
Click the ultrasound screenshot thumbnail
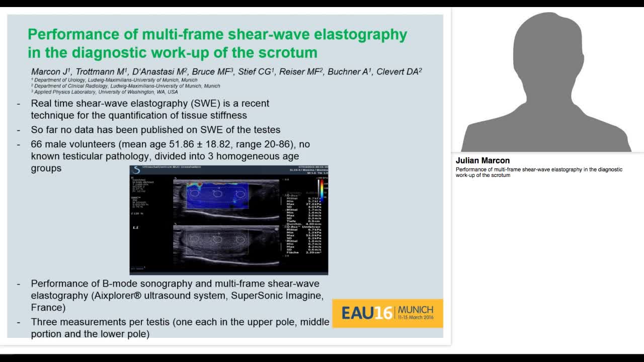(x=229, y=220)
